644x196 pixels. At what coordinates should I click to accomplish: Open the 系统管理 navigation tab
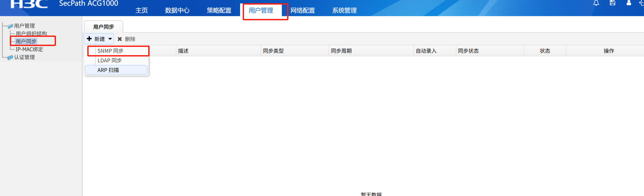[344, 10]
